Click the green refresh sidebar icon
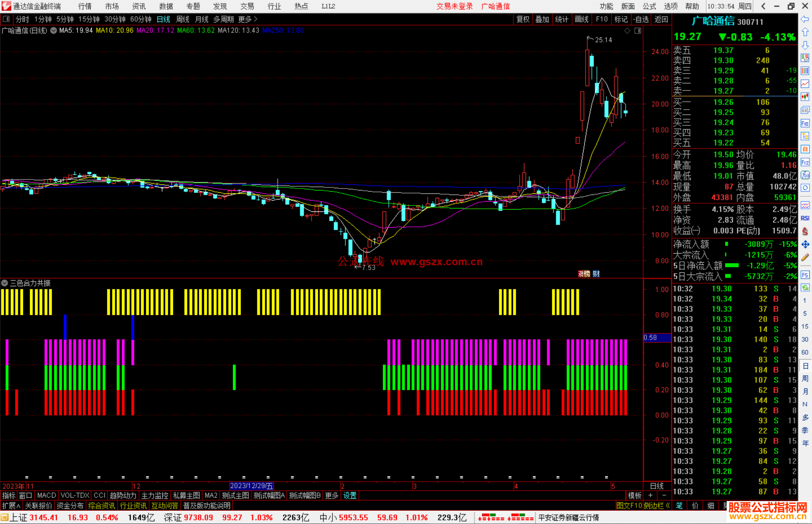This screenshot has width=812, height=524. point(805,288)
